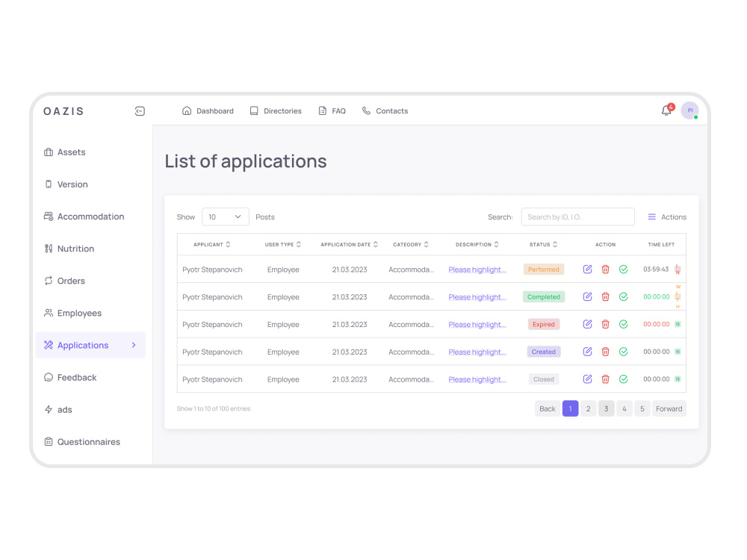The height and width of the screenshot is (560, 747).
Task: Delete the Closed application
Action: pos(606,379)
